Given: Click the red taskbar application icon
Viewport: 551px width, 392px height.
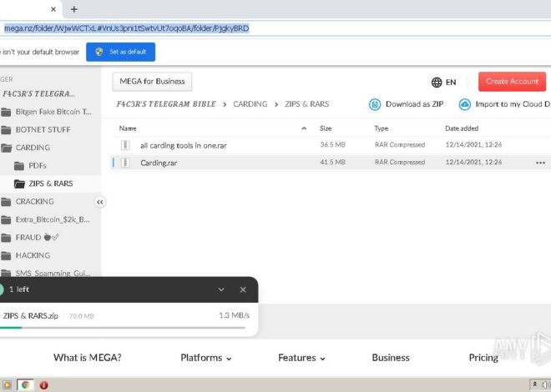Looking at the screenshot, I should click(x=43, y=385).
